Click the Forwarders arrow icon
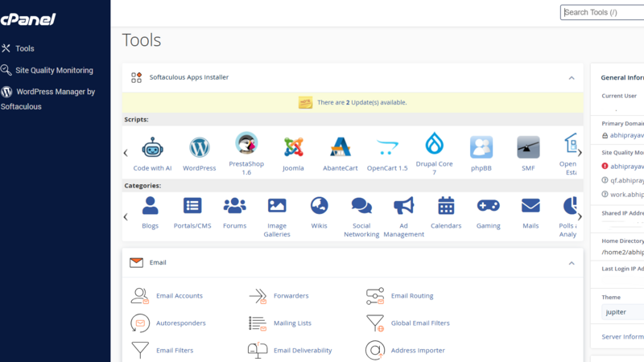Image resolution: width=644 pixels, height=362 pixels. tap(258, 295)
